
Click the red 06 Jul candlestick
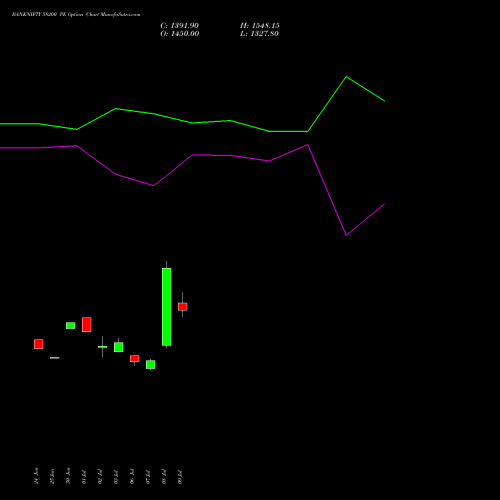(135, 359)
